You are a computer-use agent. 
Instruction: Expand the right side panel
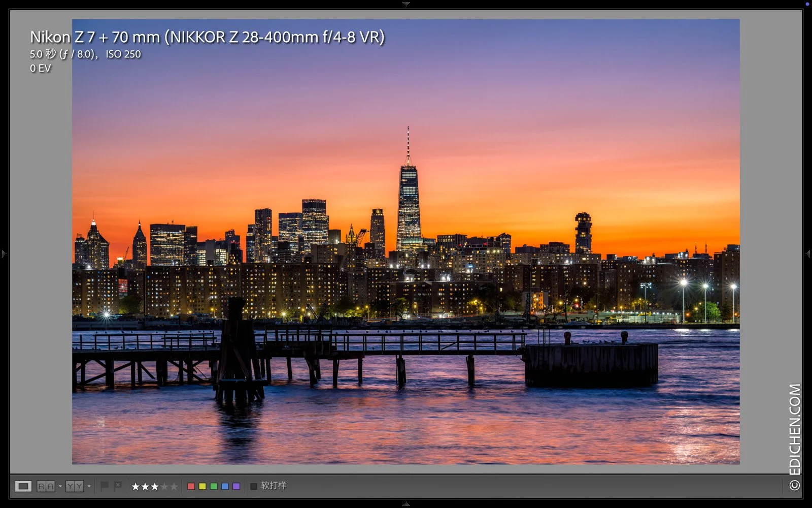coord(808,253)
